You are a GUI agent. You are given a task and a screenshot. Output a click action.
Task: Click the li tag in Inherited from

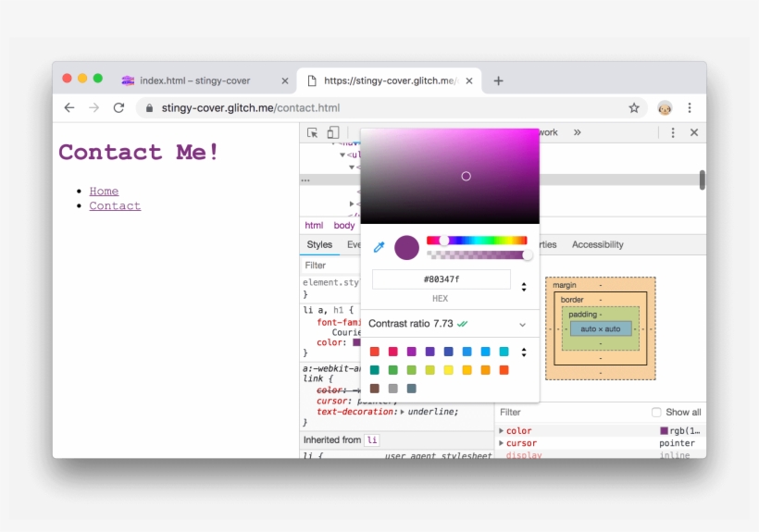372,440
